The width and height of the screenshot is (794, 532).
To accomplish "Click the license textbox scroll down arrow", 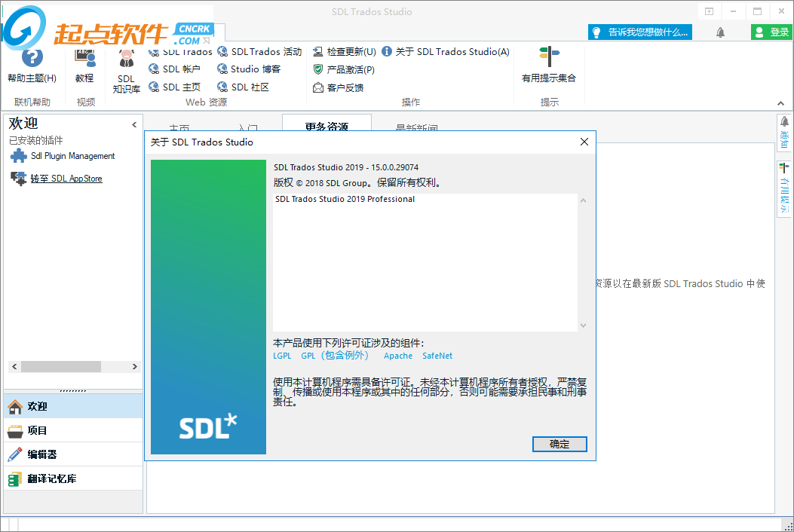I will [584, 325].
